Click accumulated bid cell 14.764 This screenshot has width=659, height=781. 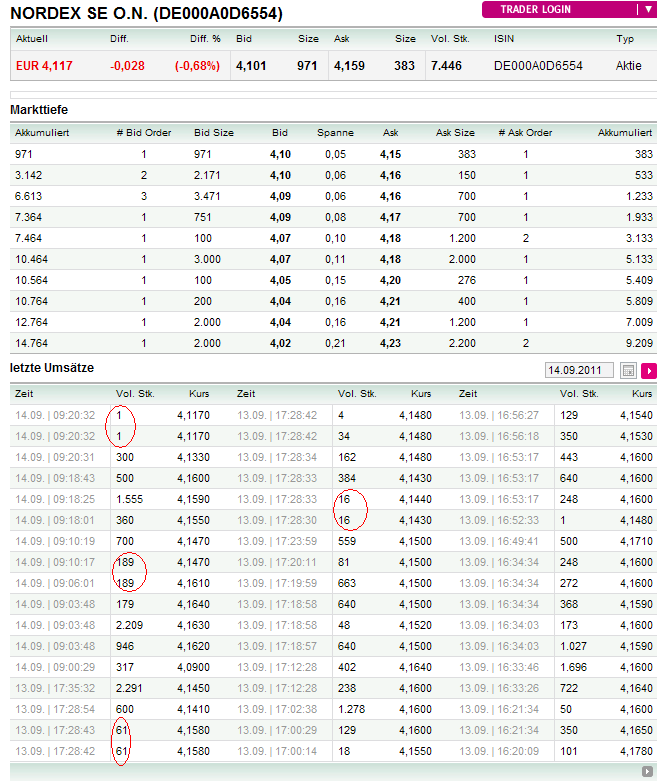click(x=31, y=343)
